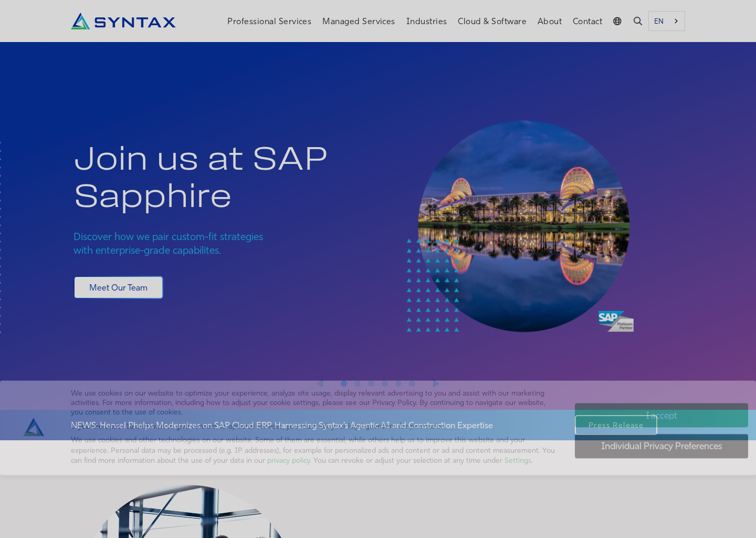This screenshot has width=756, height=538.
Task: Open the search magnifier icon
Action: tap(638, 21)
